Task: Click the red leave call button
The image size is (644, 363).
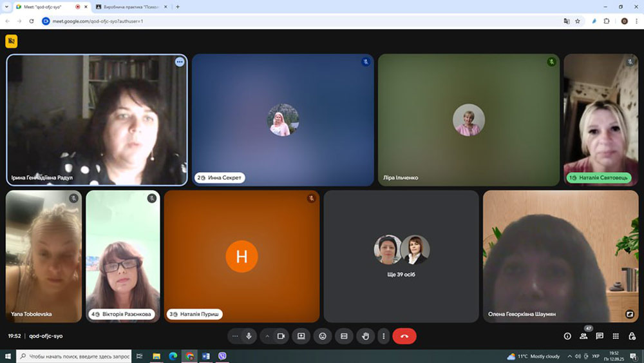Action: coord(404,336)
